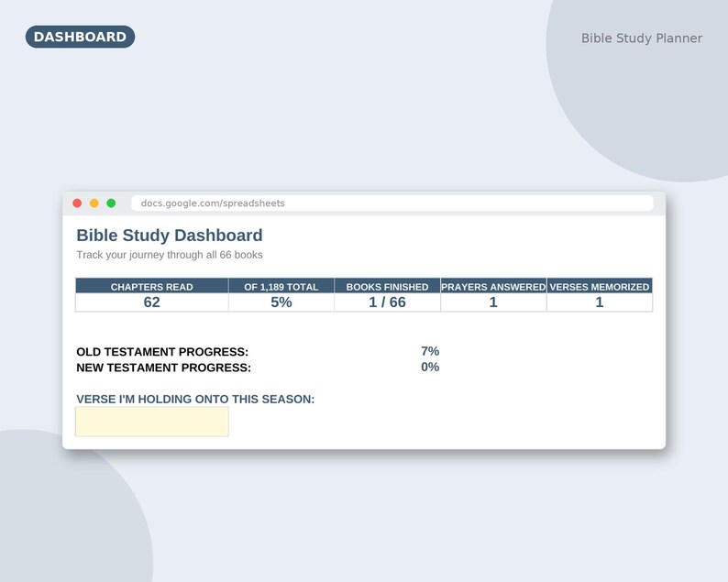
Task: Click the 0% New Testament value
Action: tap(430, 368)
